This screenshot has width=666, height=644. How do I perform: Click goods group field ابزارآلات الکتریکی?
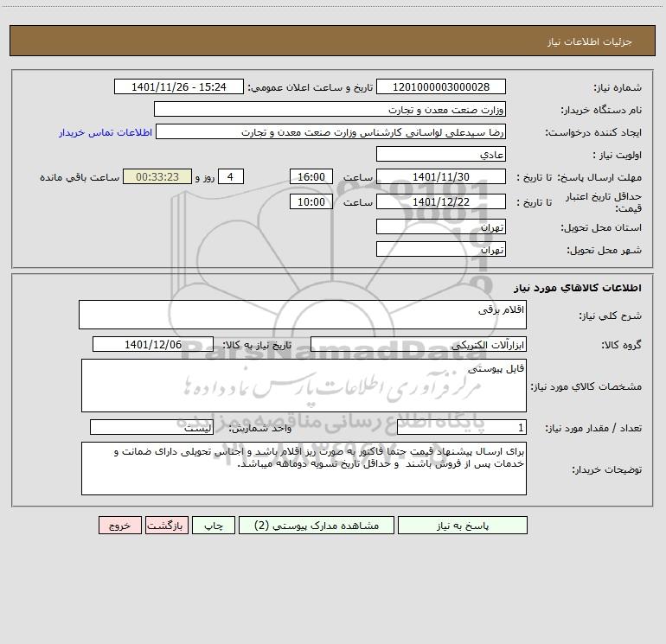pyautogui.click(x=419, y=344)
